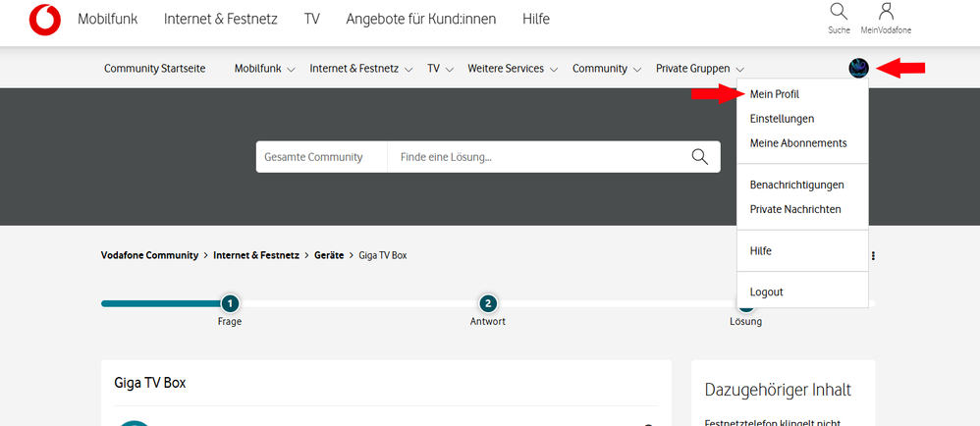Open TV in top navigation
This screenshot has width=980, height=426.
[x=312, y=20]
